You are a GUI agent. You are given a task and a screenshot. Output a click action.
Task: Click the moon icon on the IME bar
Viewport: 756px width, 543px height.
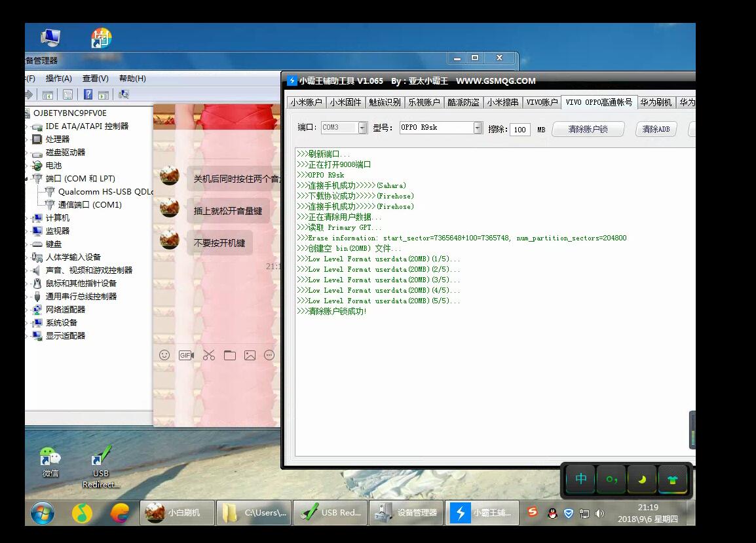click(x=642, y=479)
